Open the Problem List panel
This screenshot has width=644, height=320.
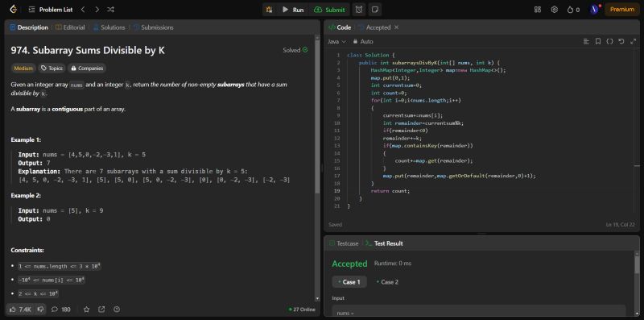pos(51,10)
